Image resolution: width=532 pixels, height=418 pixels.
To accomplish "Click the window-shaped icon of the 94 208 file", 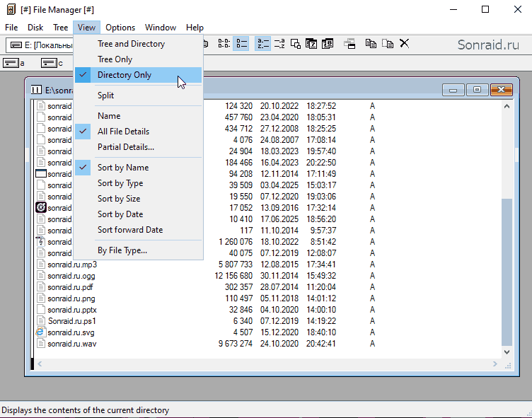I will point(41,174).
